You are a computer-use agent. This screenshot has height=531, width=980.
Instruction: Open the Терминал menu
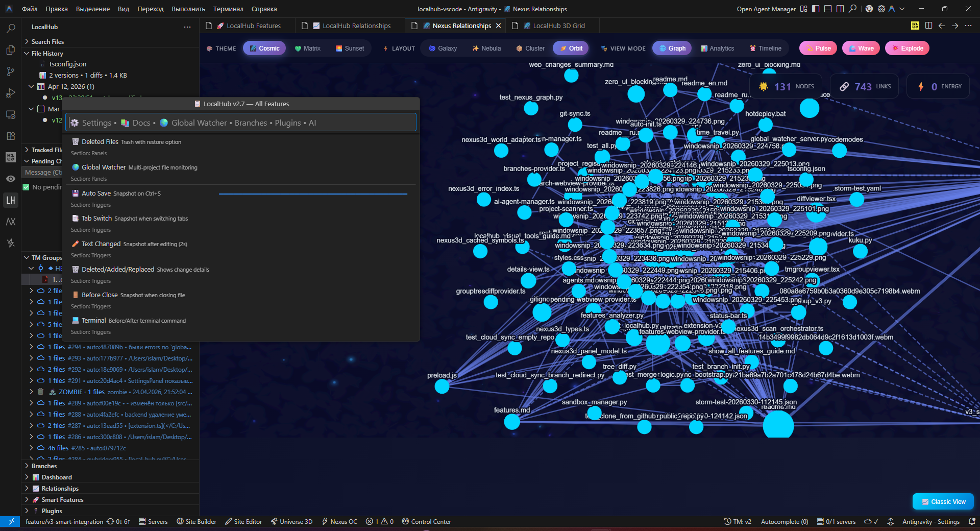click(x=228, y=9)
